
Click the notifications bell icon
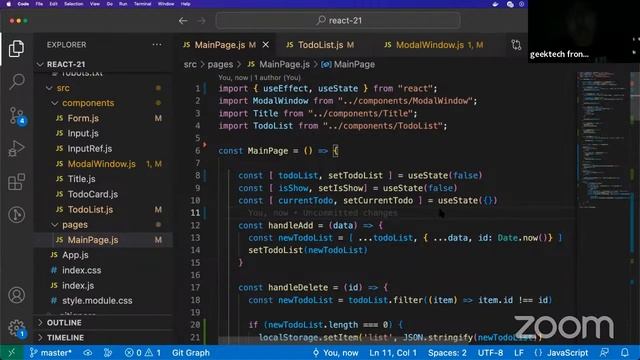click(624, 353)
